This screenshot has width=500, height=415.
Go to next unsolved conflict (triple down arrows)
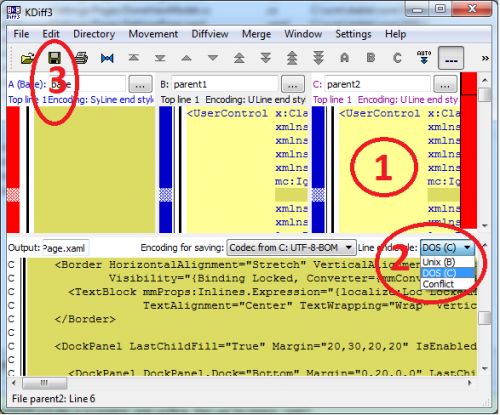[318, 58]
